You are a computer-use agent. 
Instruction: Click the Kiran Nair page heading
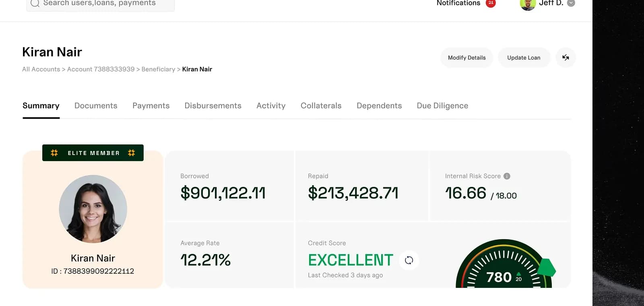pos(52,52)
